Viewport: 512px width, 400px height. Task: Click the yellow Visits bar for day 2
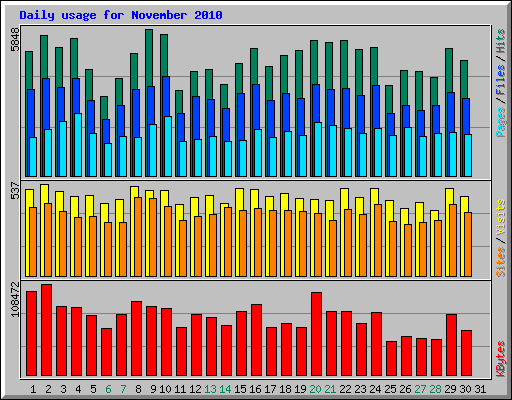click(44, 193)
